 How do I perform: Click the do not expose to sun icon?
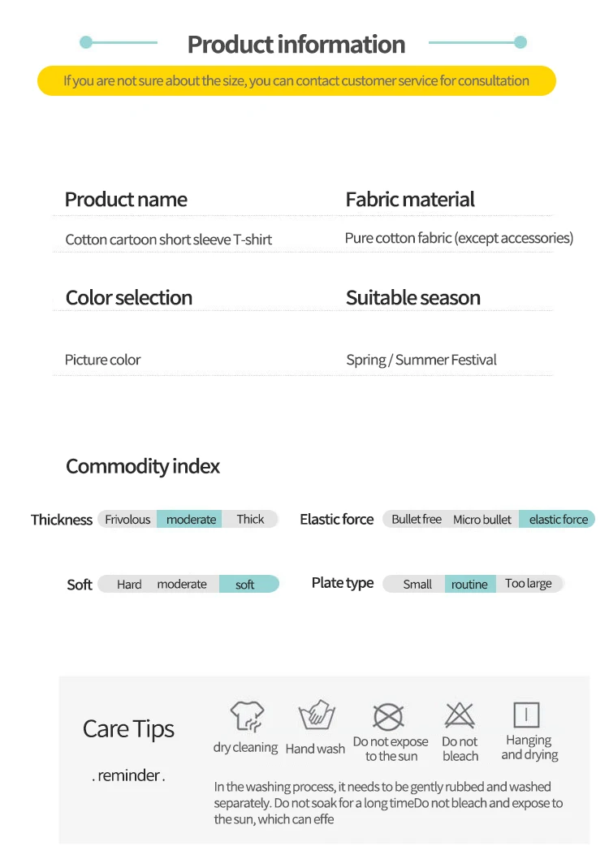click(x=388, y=717)
